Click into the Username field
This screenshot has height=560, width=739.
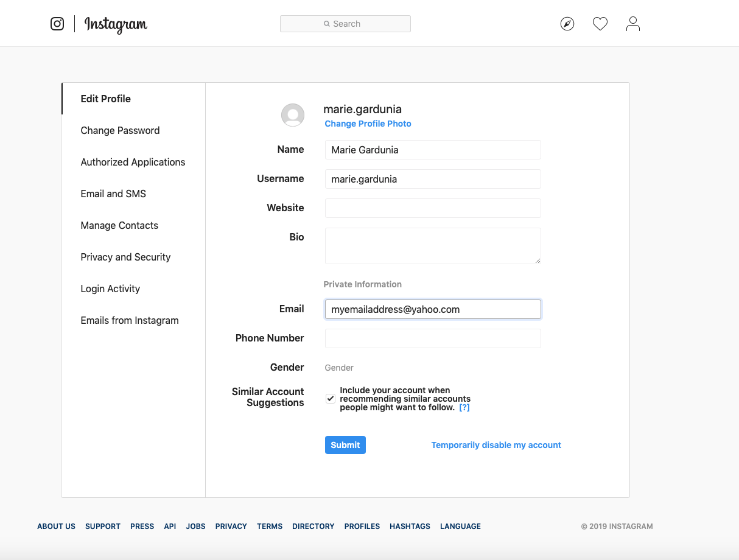pyautogui.click(x=433, y=179)
